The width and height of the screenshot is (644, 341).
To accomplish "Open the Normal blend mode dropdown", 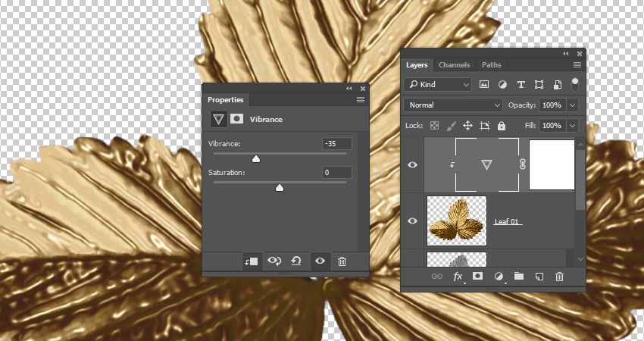I will (452, 105).
